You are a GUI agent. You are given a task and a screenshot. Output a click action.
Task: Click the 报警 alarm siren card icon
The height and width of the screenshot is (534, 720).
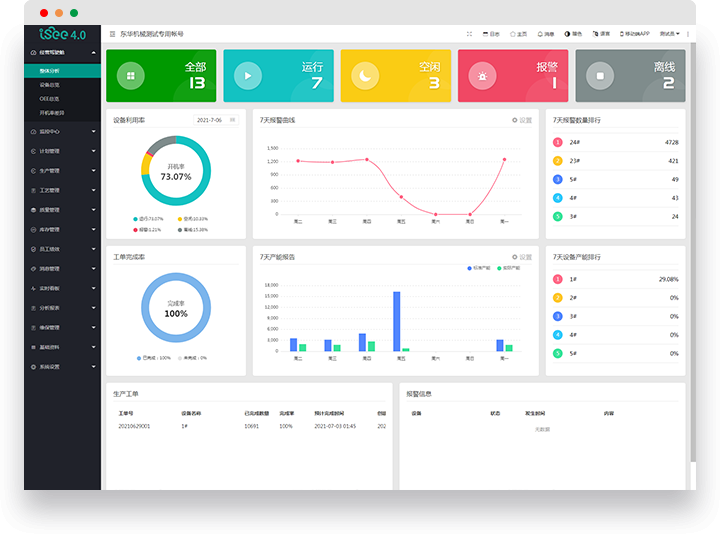click(x=483, y=75)
